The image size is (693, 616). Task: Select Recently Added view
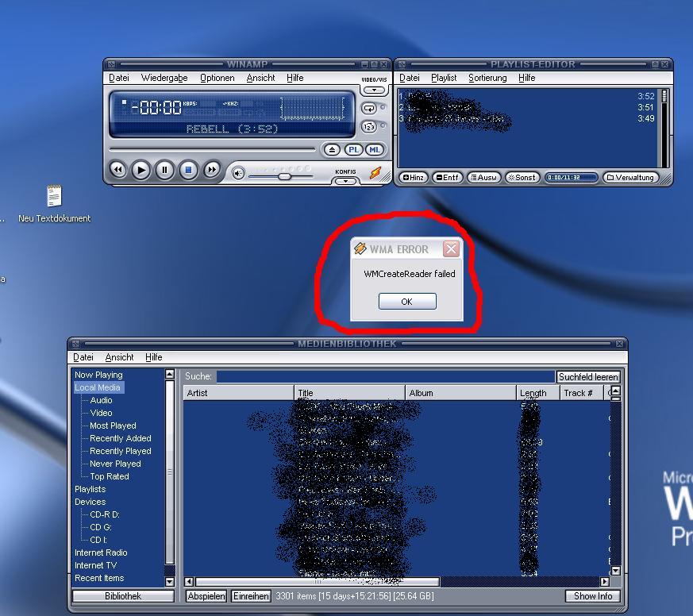coord(120,438)
